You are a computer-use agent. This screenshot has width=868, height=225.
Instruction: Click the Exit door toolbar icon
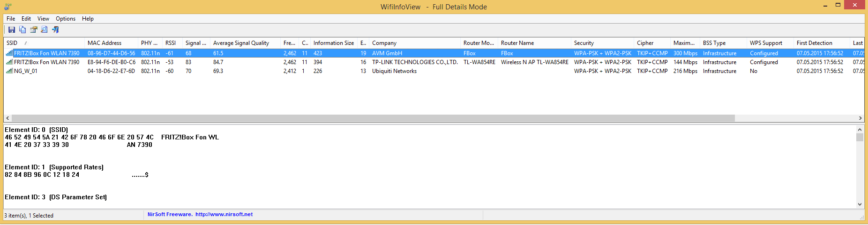55,30
